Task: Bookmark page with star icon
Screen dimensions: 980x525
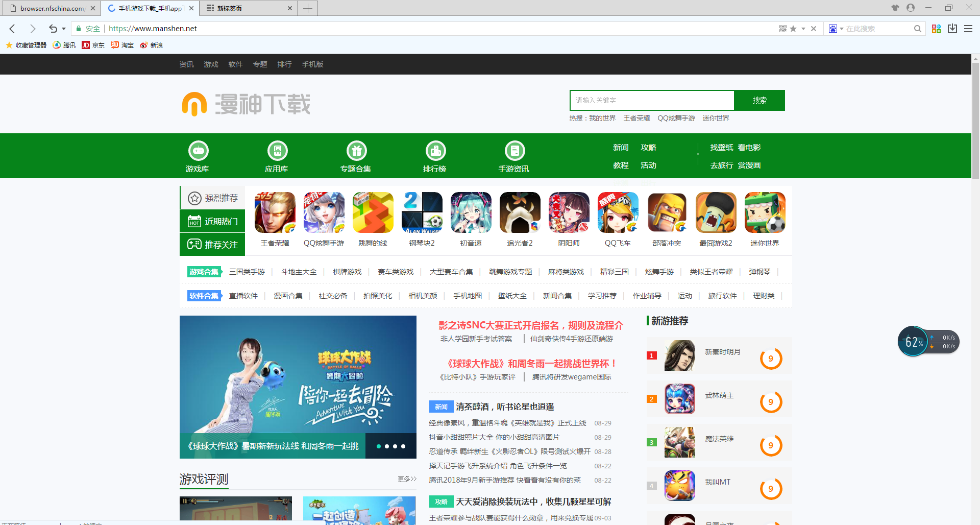Action: coord(793,29)
